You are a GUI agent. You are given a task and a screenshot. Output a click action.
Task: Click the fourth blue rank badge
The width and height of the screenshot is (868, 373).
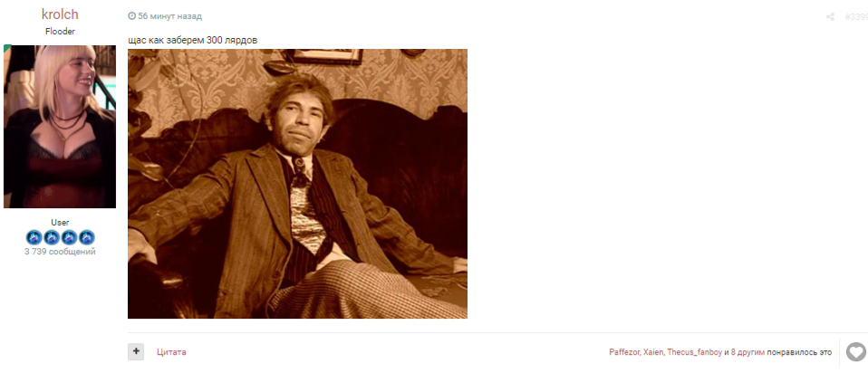[x=86, y=238]
